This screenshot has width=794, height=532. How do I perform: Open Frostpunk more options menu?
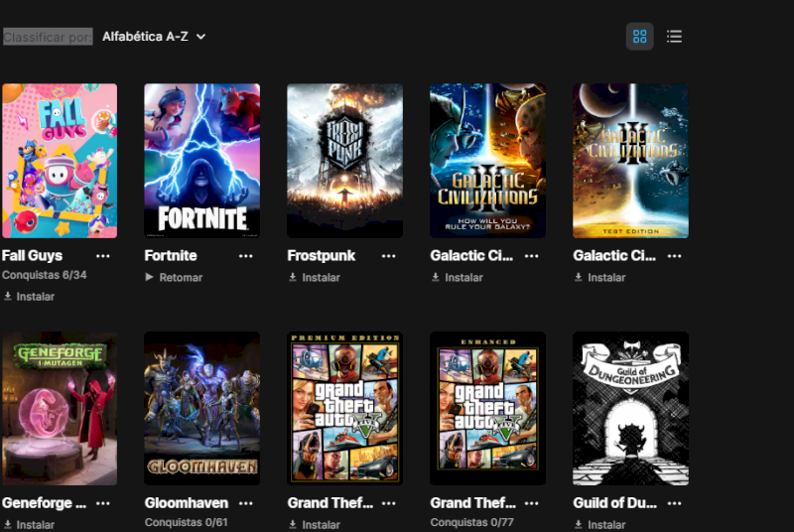point(388,256)
